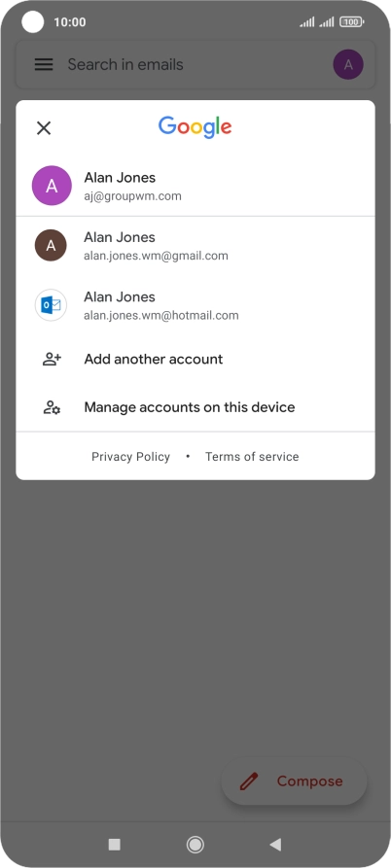Switch to alan.jones.wm@hotmail.com account

point(195,305)
